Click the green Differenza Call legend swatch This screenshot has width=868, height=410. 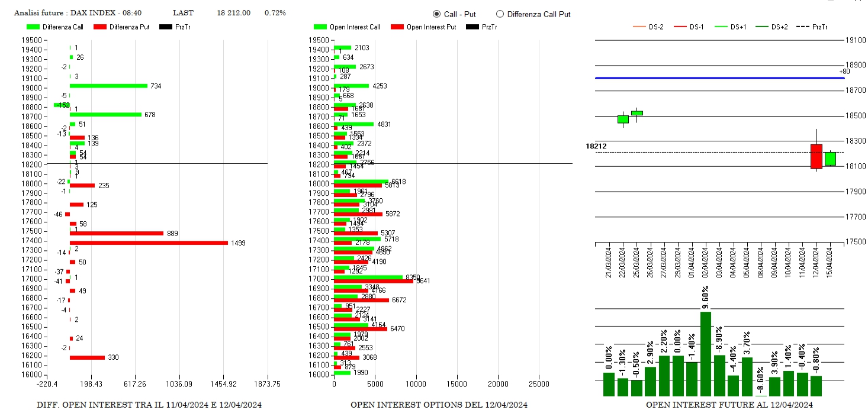[33, 27]
